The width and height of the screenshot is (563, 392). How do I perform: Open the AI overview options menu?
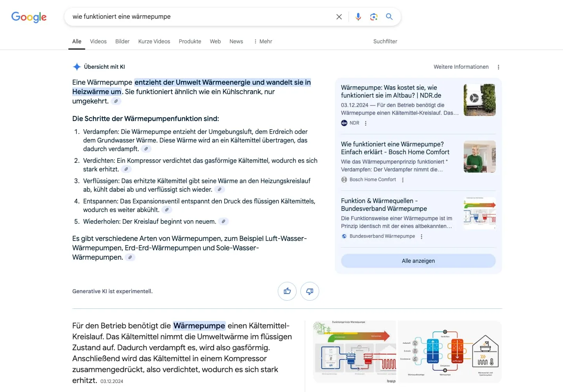coord(499,67)
